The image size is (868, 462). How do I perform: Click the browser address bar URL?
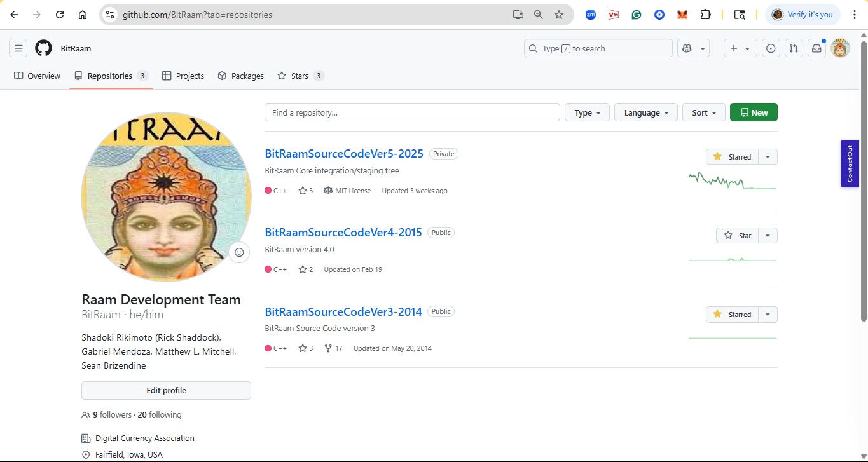click(x=197, y=15)
